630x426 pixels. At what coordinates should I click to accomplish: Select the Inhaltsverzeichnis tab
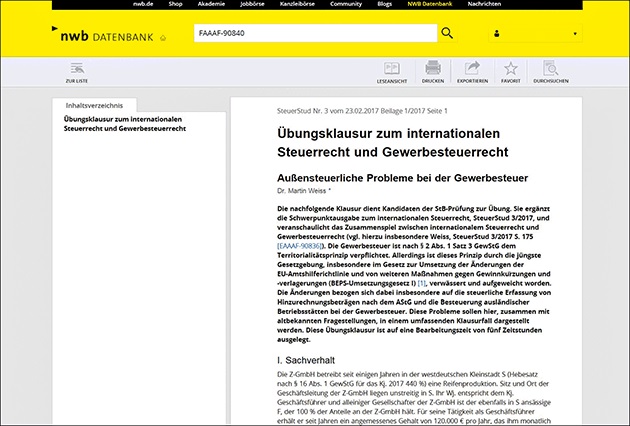[94, 104]
